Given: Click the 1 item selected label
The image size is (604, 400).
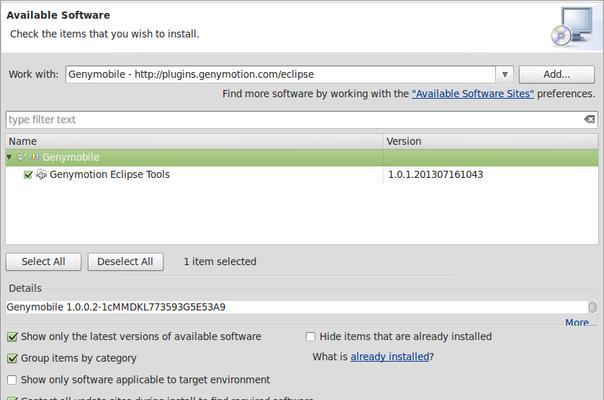Looking at the screenshot, I should click(x=220, y=262).
